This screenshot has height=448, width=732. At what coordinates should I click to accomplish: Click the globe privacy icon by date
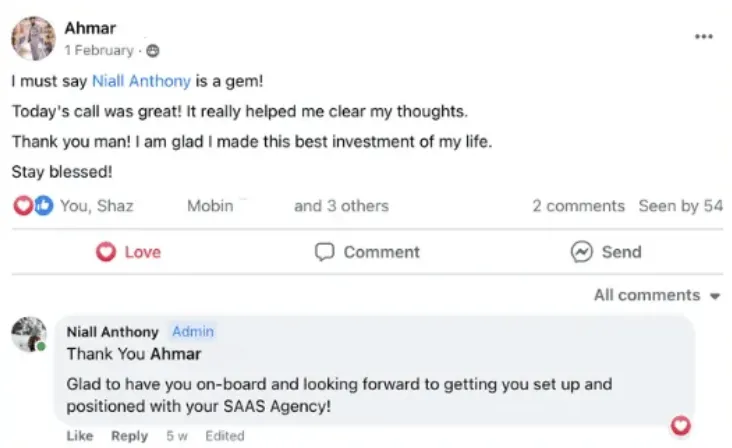click(152, 50)
